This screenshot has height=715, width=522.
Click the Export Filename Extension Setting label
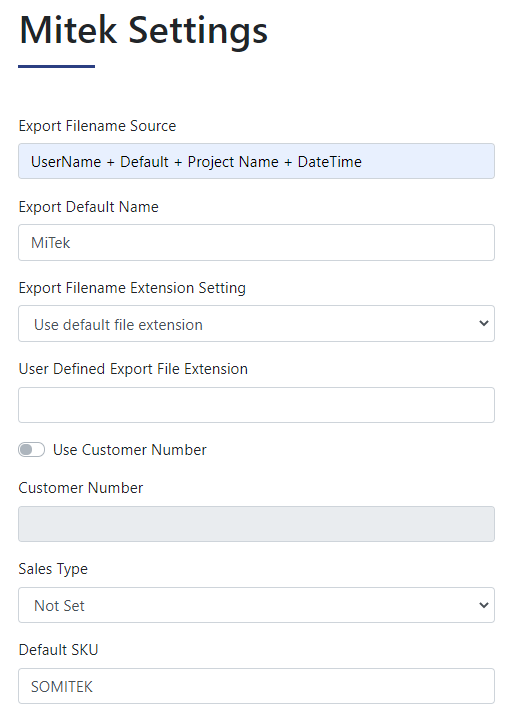132,288
